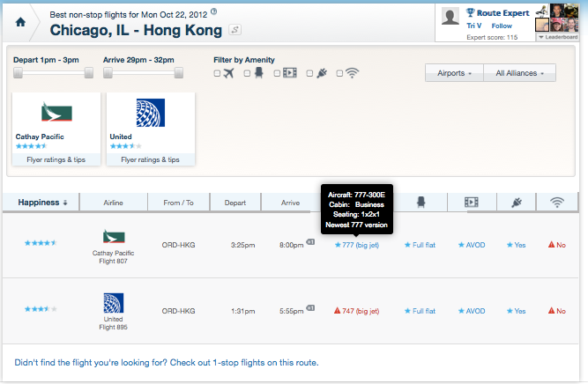588x384 pixels.
Task: Click the Depart slider right handle
Action: [89, 73]
